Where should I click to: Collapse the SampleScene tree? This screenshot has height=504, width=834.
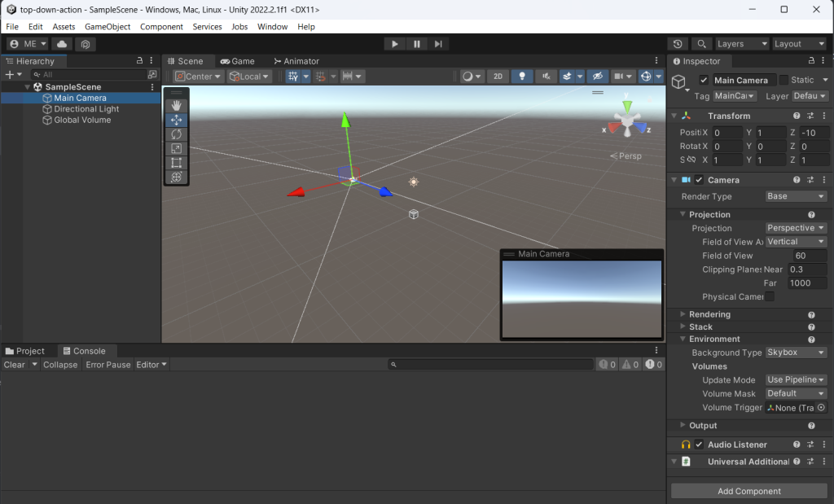(28, 86)
